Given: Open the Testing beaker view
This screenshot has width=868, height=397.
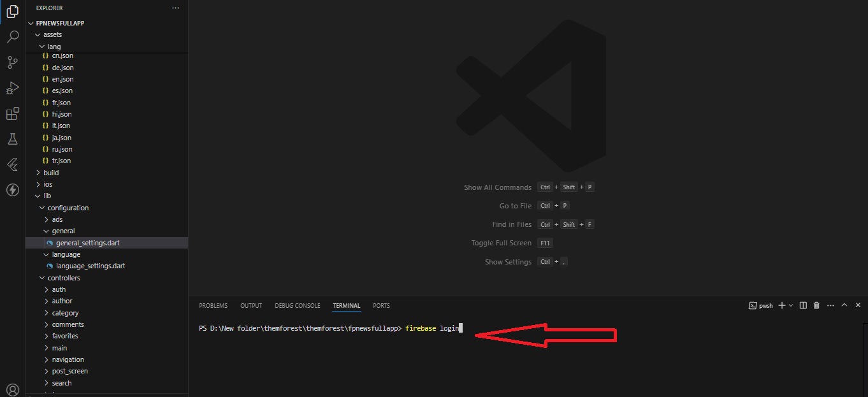Looking at the screenshot, I should coord(12,139).
